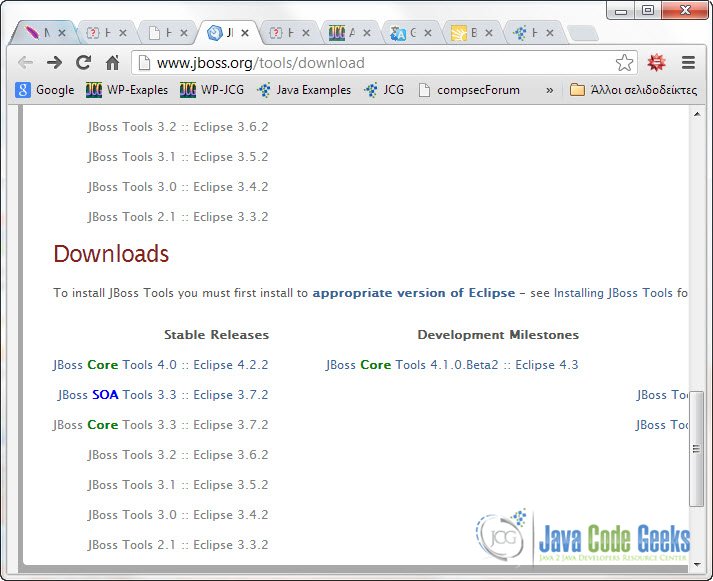Image resolution: width=713 pixels, height=581 pixels.
Task: Reload the current page
Action: click(84, 63)
